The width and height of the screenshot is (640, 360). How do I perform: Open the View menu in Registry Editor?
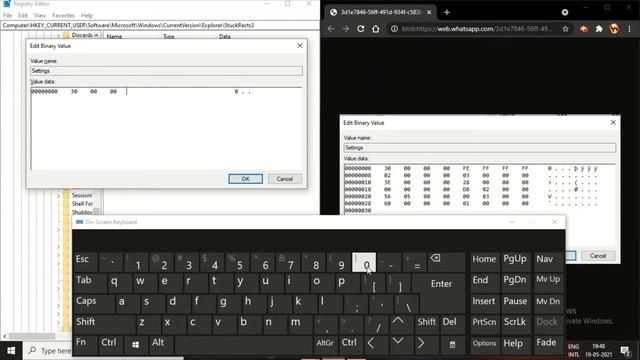point(40,16)
